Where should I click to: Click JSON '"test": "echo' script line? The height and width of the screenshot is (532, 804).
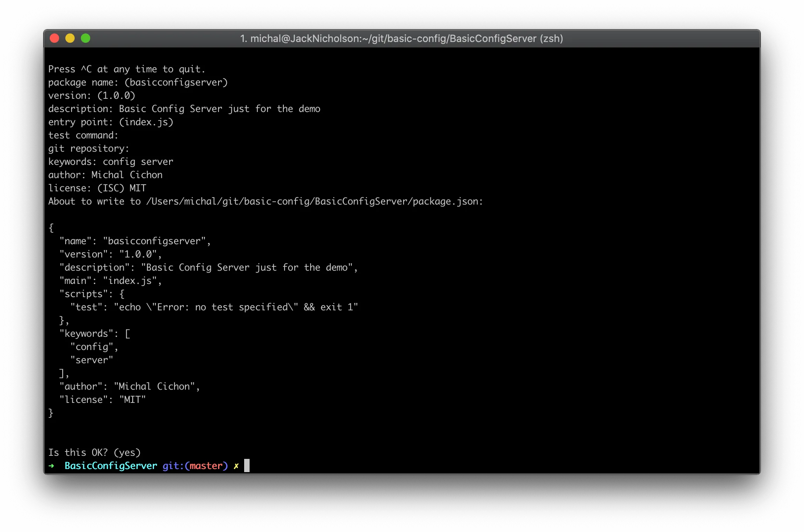click(214, 307)
